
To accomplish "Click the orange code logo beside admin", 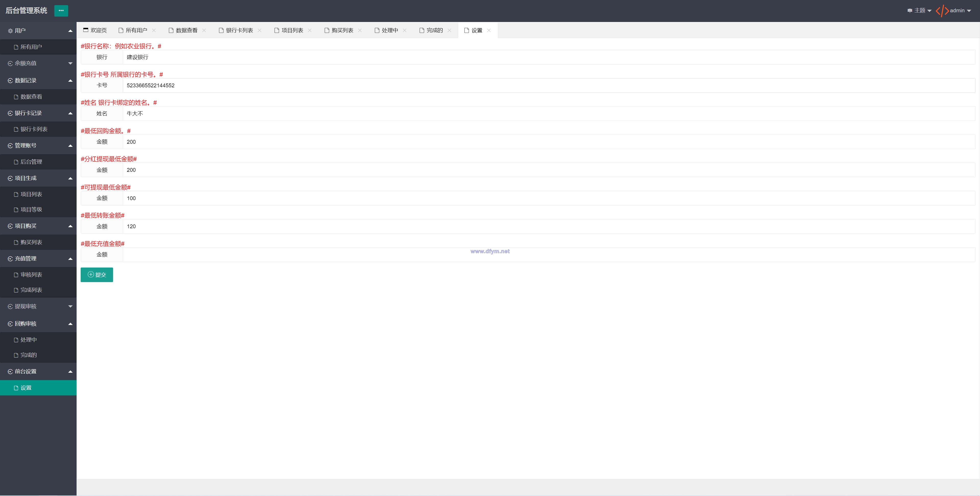I will pos(942,11).
